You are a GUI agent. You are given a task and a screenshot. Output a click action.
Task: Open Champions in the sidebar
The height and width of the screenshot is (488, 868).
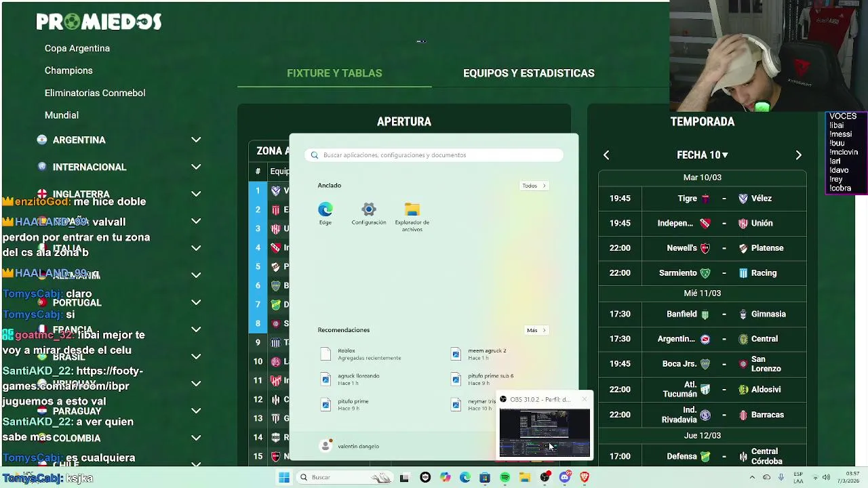[x=68, y=70]
